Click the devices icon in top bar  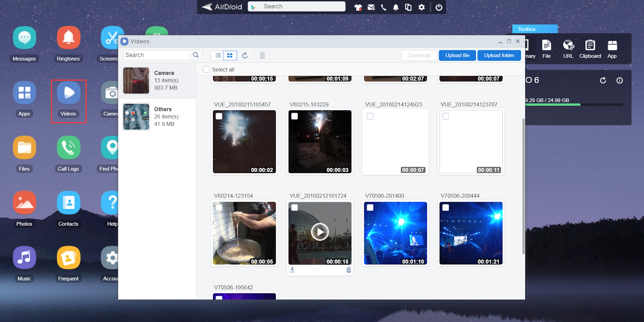408,7
